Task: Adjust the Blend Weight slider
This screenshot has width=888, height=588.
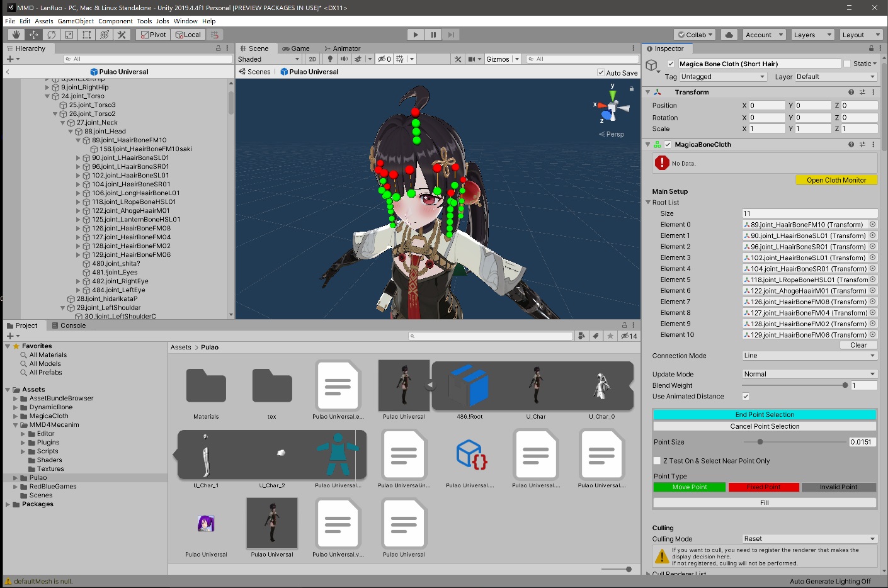Action: pyautogui.click(x=795, y=385)
